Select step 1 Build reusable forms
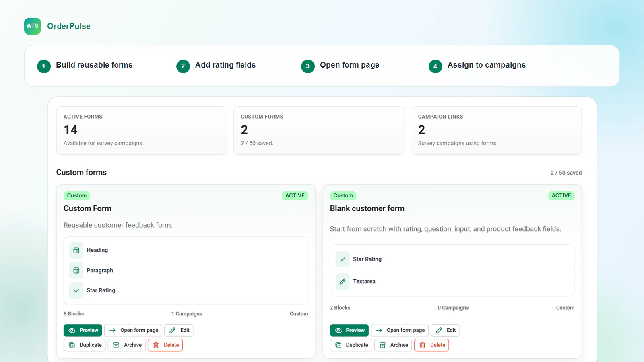Viewport: 644px width, 362px height. pos(85,66)
